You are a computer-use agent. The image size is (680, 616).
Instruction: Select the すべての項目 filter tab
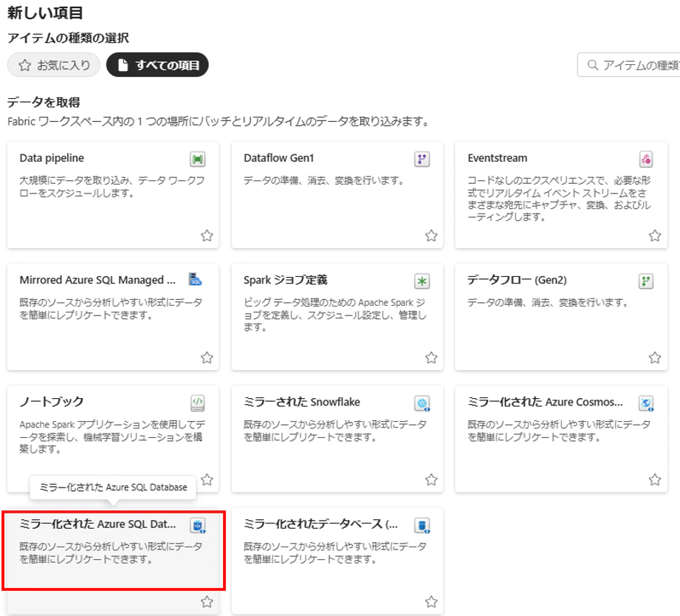157,65
